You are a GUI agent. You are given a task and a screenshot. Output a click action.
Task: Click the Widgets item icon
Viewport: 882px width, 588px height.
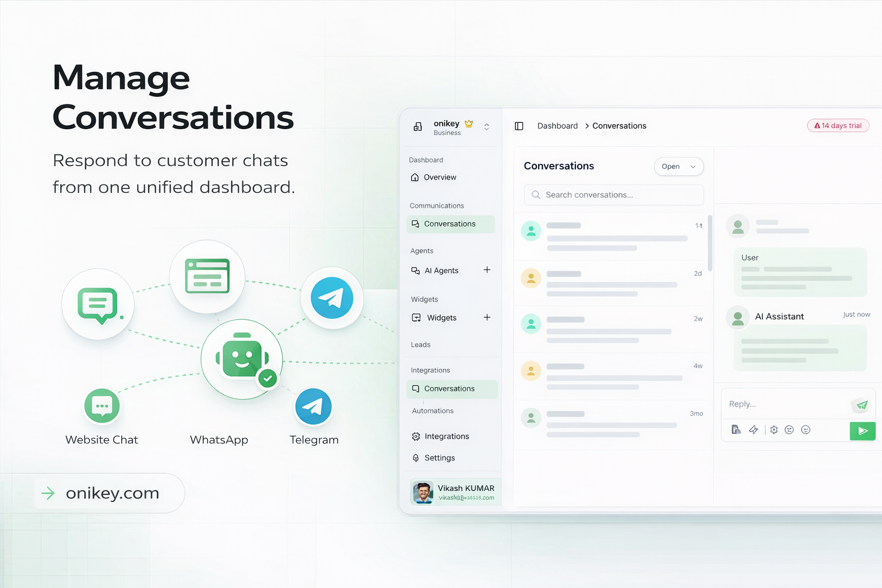click(416, 318)
